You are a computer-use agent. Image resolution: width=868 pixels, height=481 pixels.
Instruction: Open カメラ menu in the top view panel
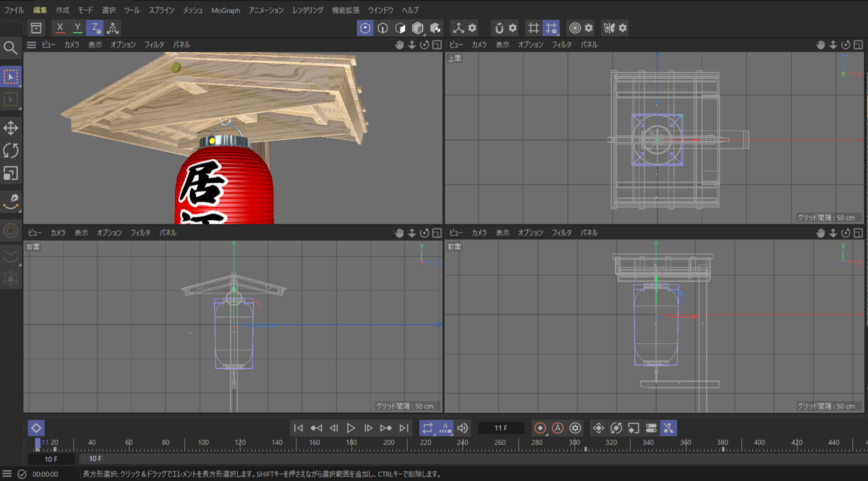pyautogui.click(x=479, y=44)
